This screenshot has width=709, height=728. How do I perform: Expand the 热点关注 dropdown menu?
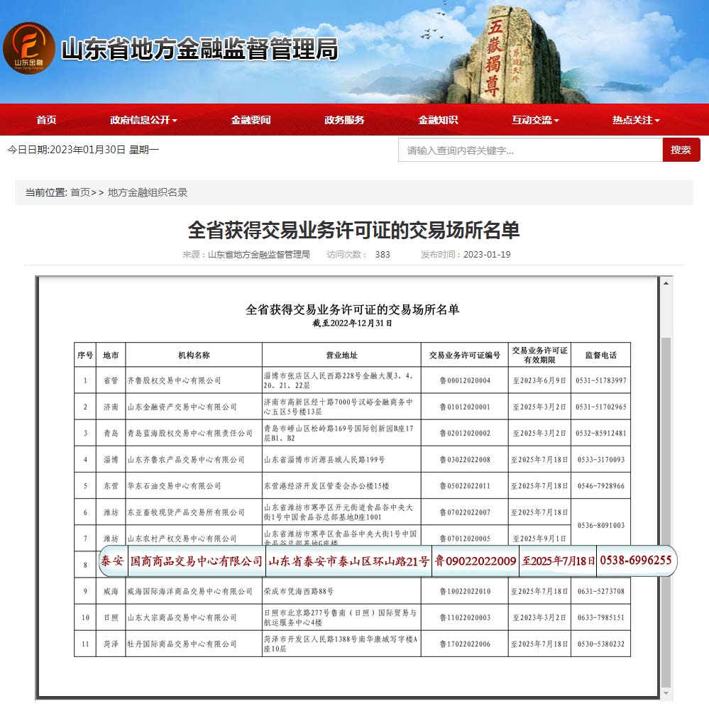636,120
